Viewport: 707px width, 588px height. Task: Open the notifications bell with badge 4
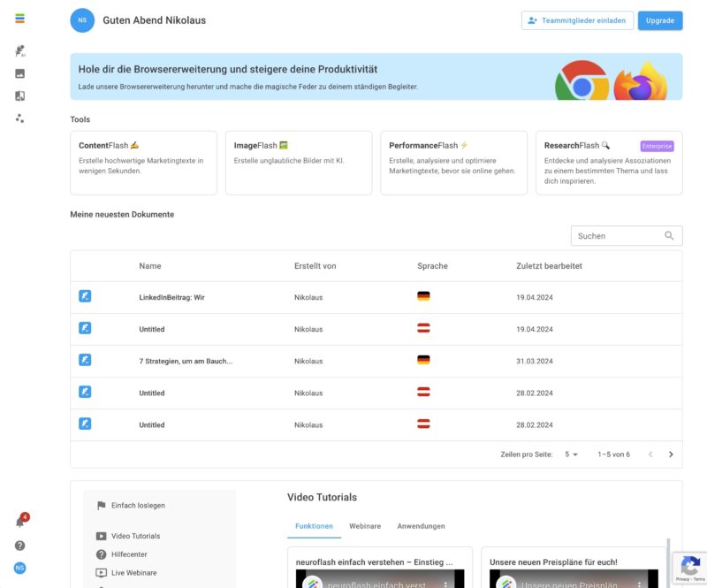click(x=20, y=521)
